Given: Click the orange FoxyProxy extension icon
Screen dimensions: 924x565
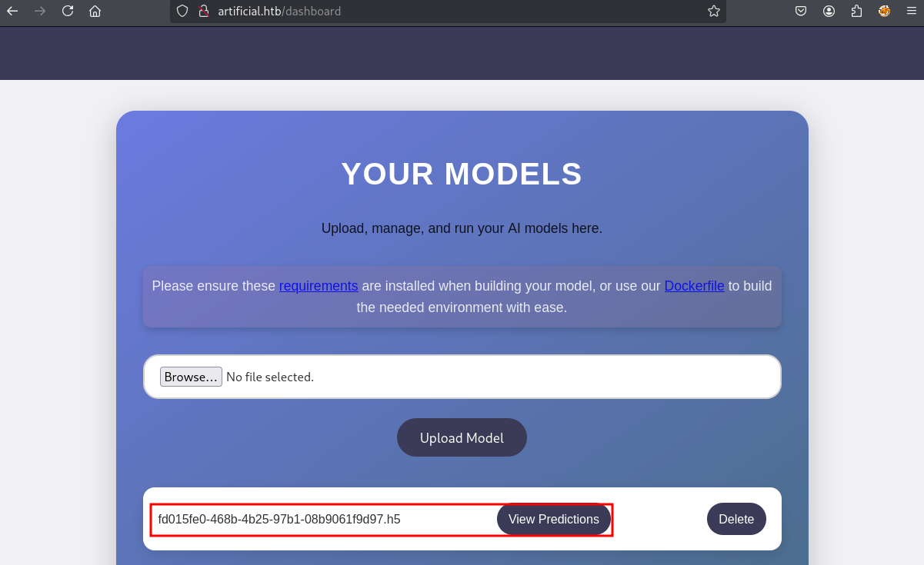Looking at the screenshot, I should pyautogui.click(x=884, y=11).
